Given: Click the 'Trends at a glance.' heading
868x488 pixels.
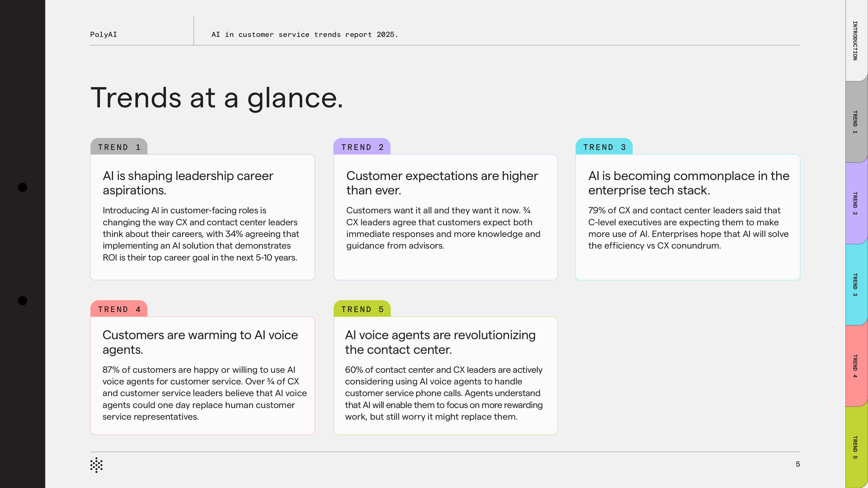Looking at the screenshot, I should point(217,98).
